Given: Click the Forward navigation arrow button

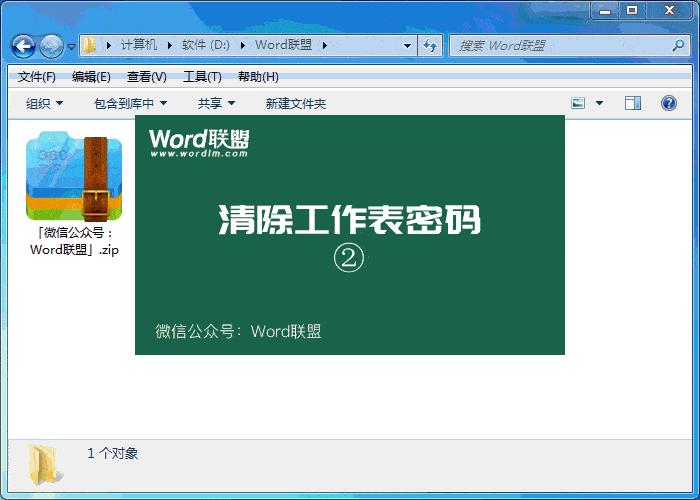Looking at the screenshot, I should [51, 46].
